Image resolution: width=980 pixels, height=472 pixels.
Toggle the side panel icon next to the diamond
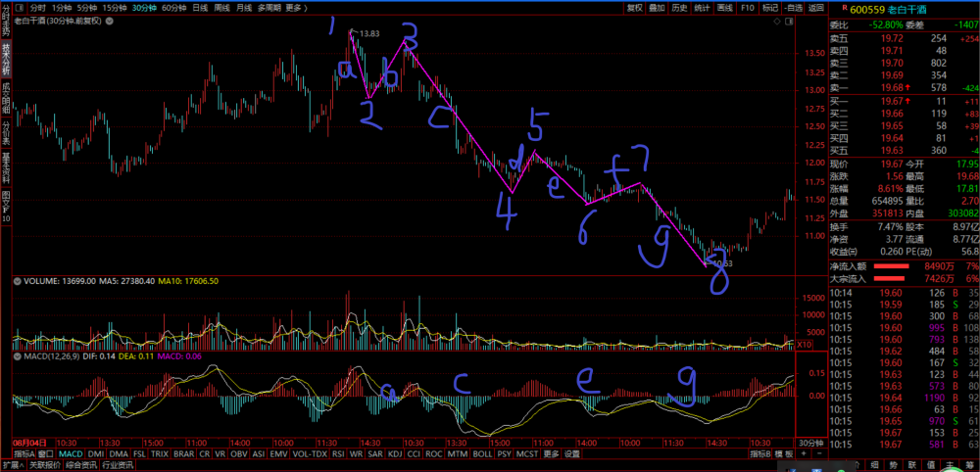(x=788, y=22)
